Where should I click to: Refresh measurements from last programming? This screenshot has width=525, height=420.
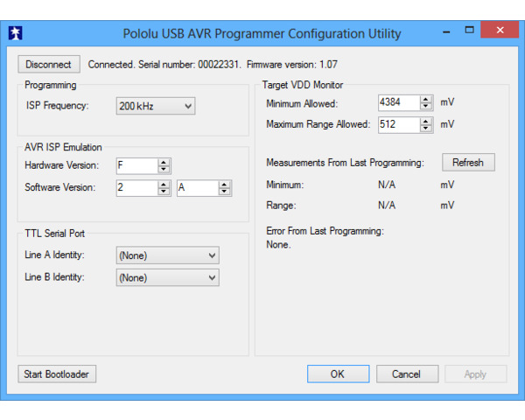coord(468,163)
